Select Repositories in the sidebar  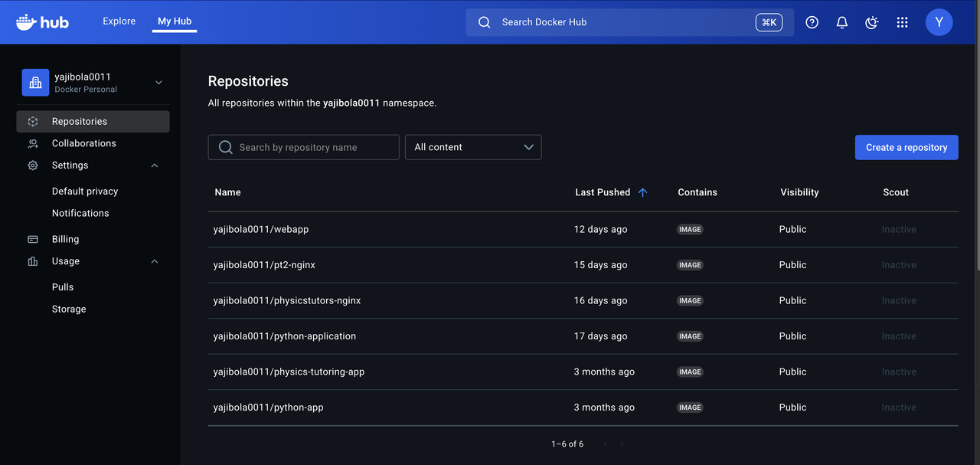93,122
